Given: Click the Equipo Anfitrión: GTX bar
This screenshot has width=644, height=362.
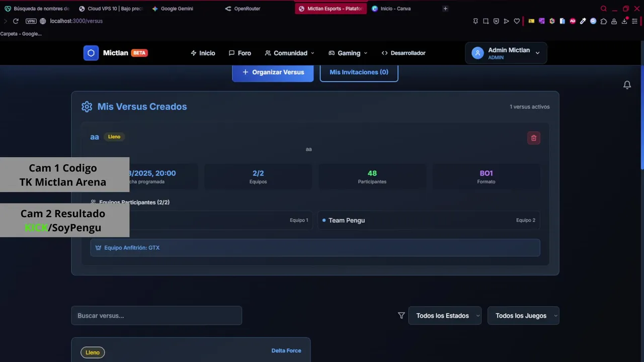Looking at the screenshot, I should (315, 247).
